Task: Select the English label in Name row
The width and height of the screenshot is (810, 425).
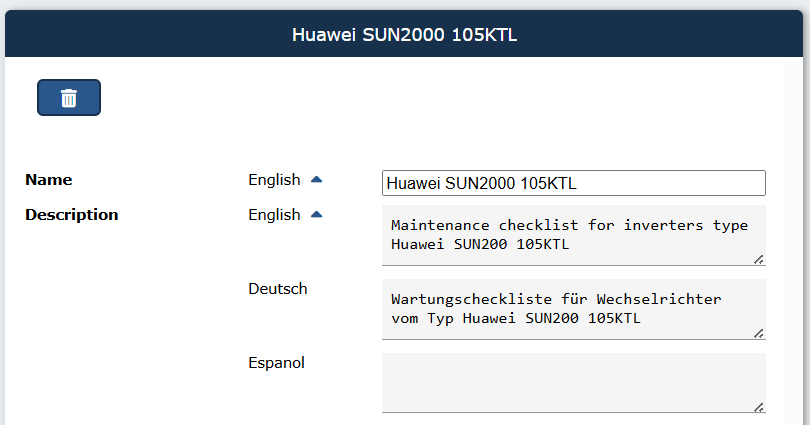Action: point(274,180)
